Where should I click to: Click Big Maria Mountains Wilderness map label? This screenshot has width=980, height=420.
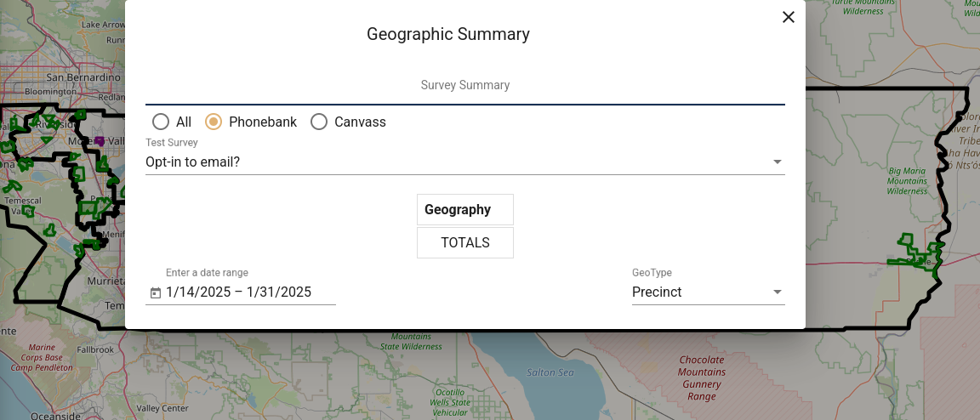[x=908, y=180]
